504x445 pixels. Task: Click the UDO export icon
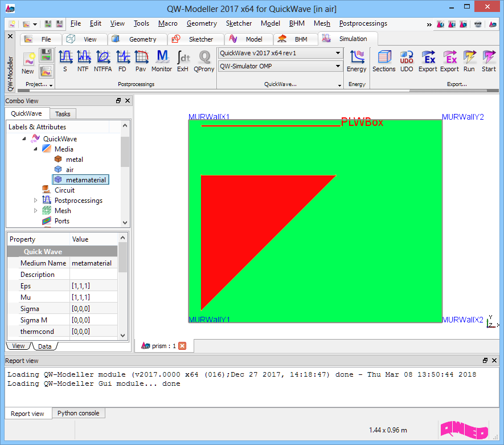click(407, 60)
